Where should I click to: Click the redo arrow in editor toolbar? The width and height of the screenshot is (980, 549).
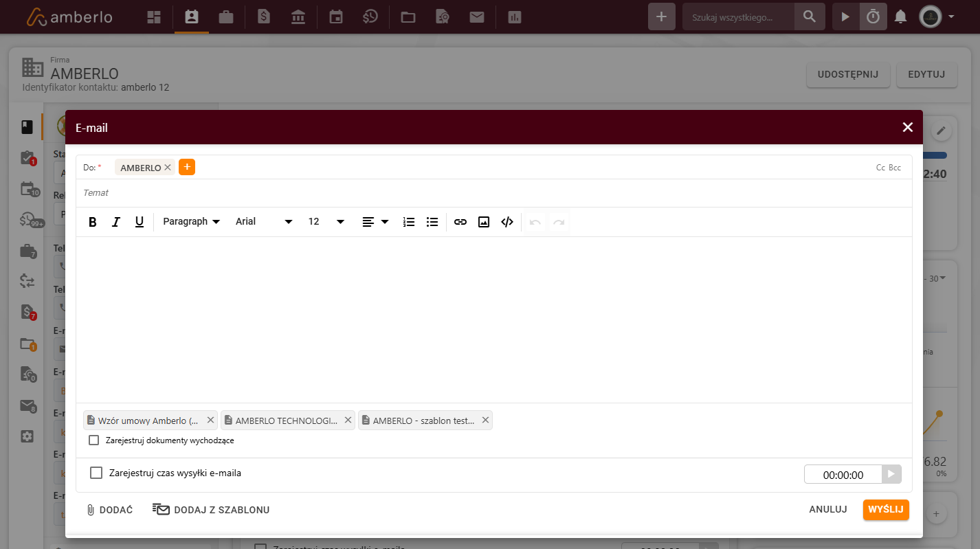tap(559, 222)
